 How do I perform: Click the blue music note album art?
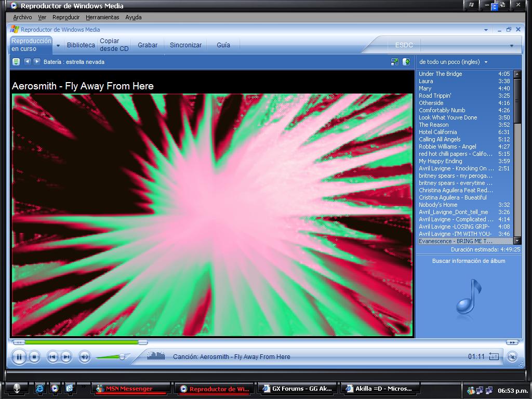click(469, 297)
